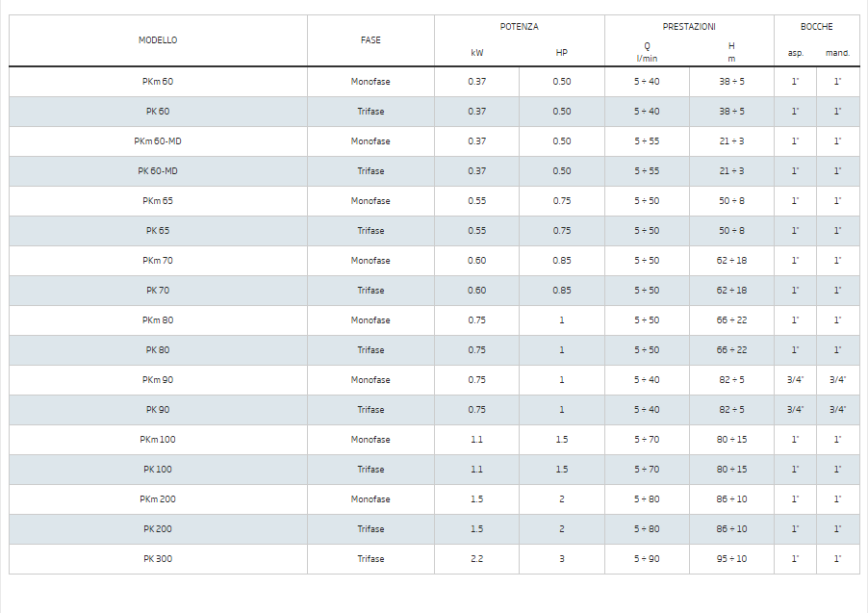This screenshot has width=868, height=613.
Task: Click the blue H m sub-header
Action: (x=731, y=52)
